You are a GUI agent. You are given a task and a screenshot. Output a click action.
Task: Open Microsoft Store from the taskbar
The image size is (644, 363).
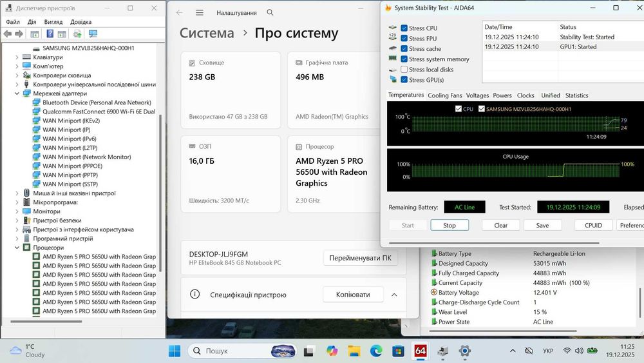pyautogui.click(x=398, y=351)
